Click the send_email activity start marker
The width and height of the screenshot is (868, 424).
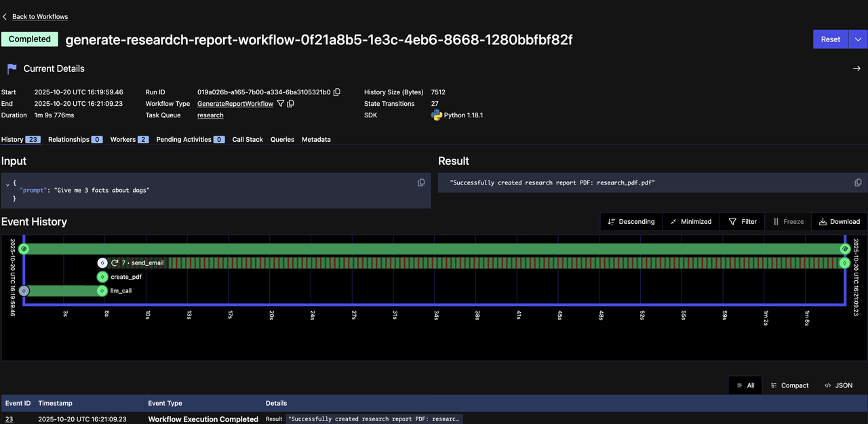(x=102, y=263)
